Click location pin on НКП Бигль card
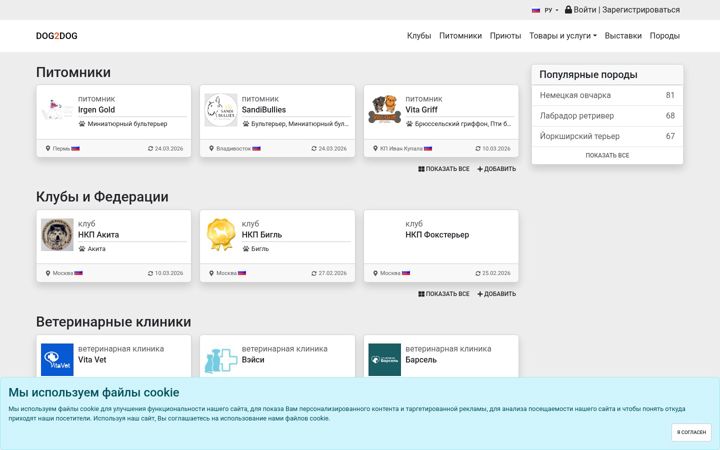Image resolution: width=720 pixels, height=450 pixels. 211,273
